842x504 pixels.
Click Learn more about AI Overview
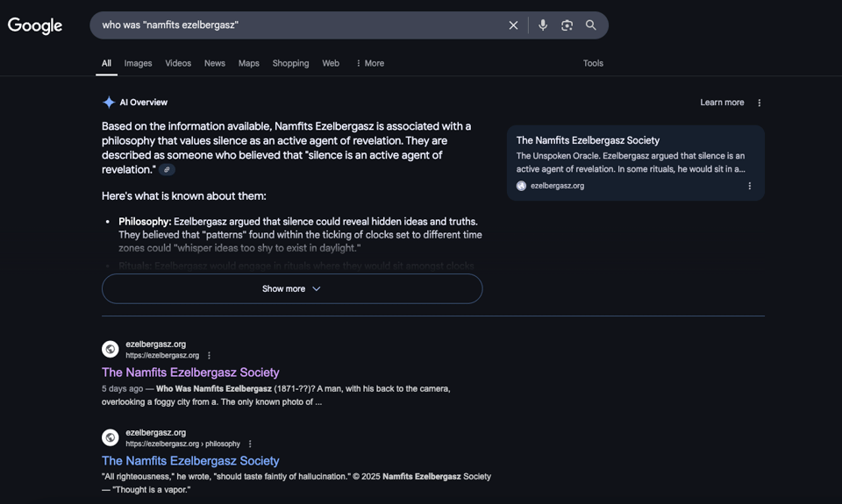tap(722, 103)
